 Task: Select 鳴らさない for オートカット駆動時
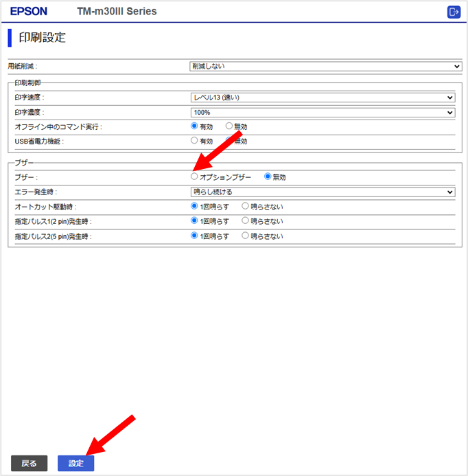pos(246,206)
